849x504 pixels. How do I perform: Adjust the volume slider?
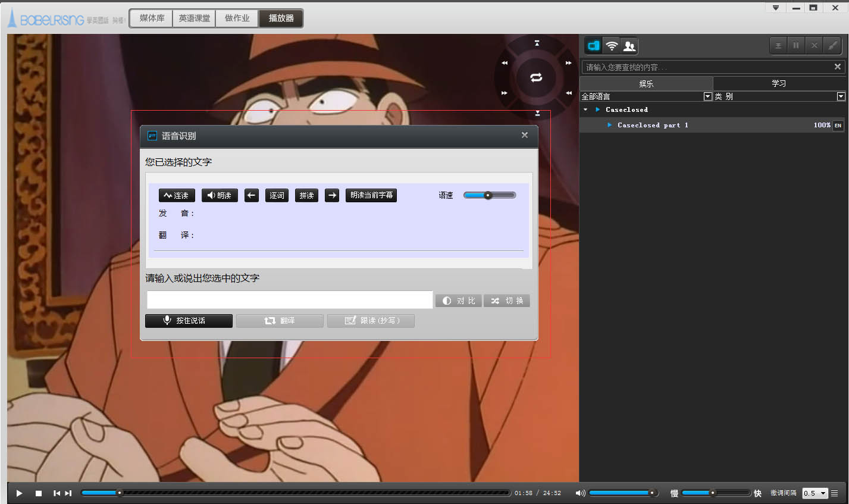[624, 493]
